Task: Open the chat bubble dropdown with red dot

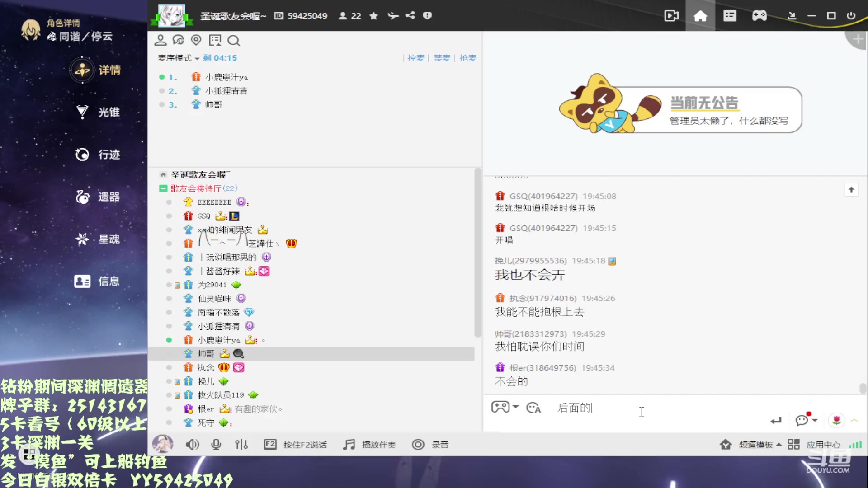Action: click(x=807, y=420)
